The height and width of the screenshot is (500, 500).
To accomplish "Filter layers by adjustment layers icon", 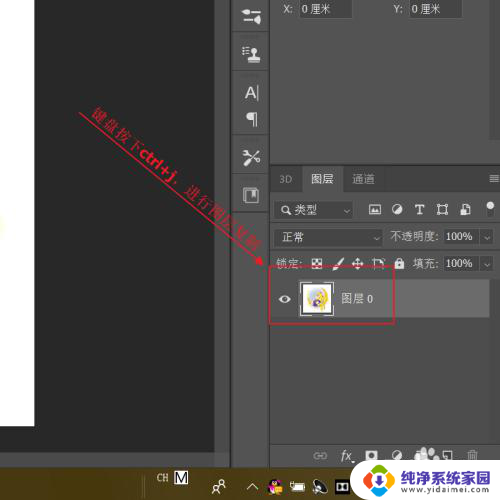I will 397,210.
